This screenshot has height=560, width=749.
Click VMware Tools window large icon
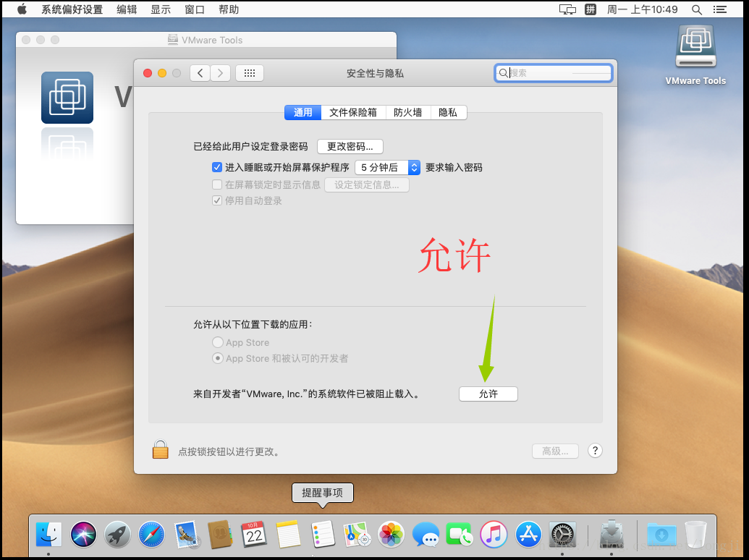click(x=67, y=98)
